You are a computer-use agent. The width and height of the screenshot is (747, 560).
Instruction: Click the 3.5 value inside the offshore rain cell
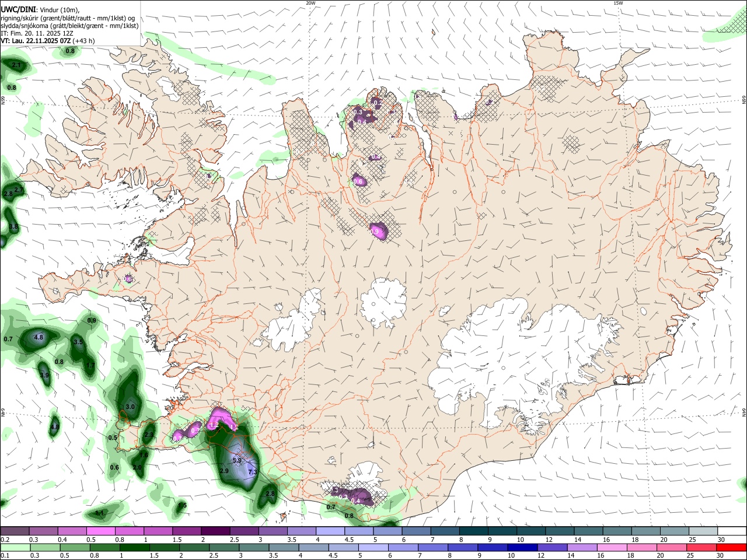(78, 342)
